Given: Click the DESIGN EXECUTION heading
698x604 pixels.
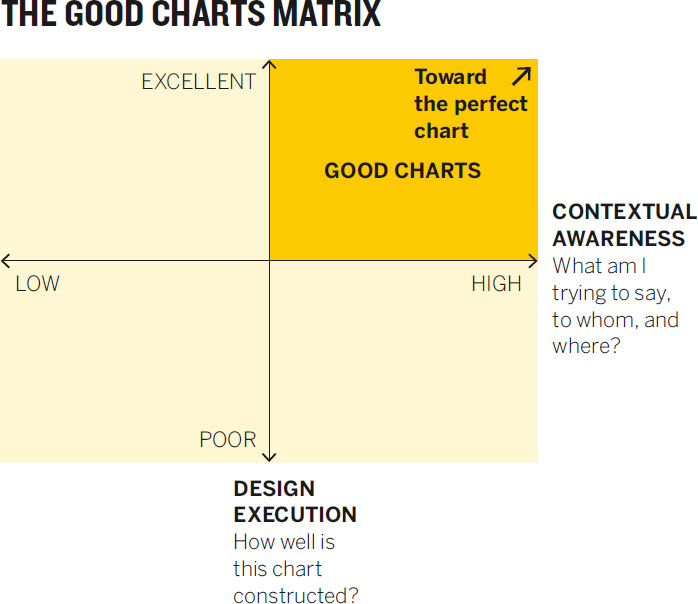Looking at the screenshot, I should pyautogui.click(x=295, y=502).
